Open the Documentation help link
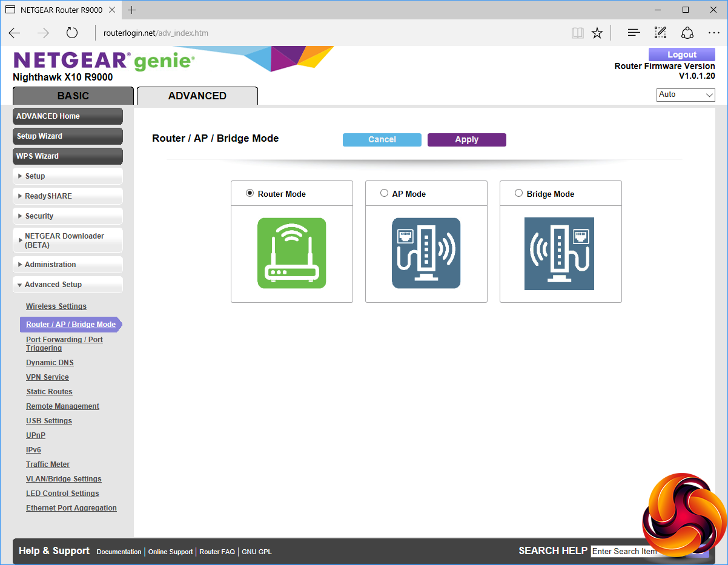This screenshot has height=565, width=728. [119, 552]
